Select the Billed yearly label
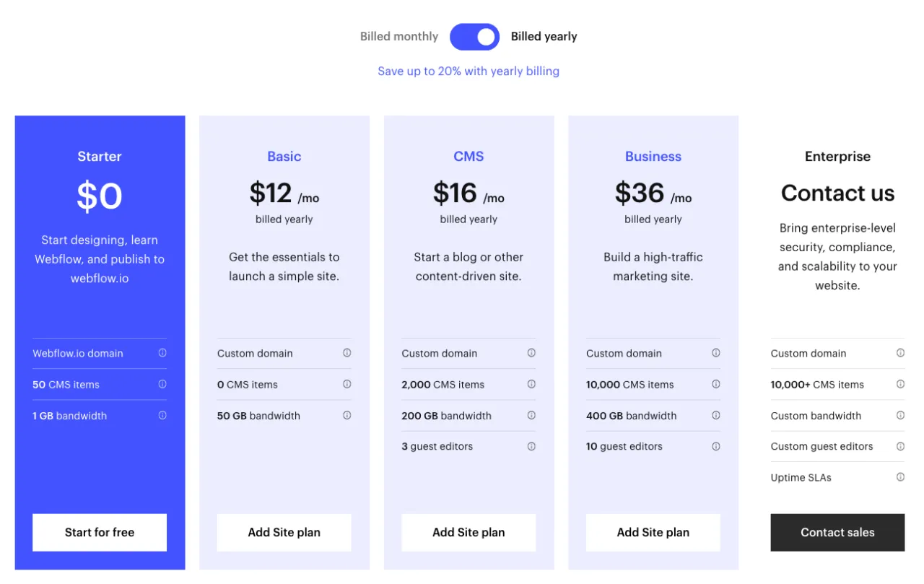Viewport: 924px width, 584px height. [544, 37]
